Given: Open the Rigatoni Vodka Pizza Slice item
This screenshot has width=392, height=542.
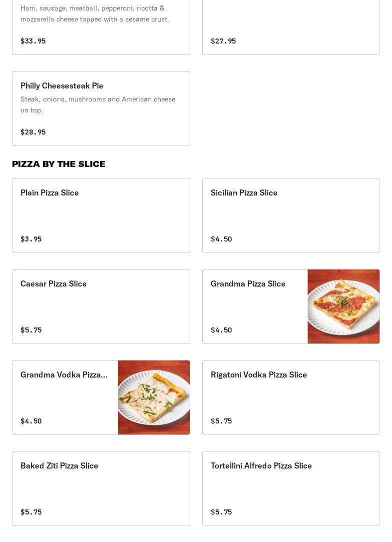Looking at the screenshot, I should pos(259,374).
